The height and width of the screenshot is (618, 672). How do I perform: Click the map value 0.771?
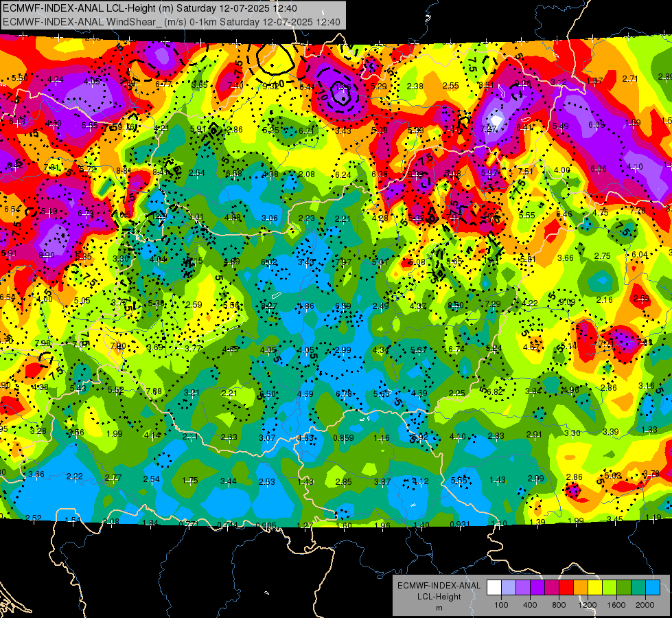click(x=189, y=524)
